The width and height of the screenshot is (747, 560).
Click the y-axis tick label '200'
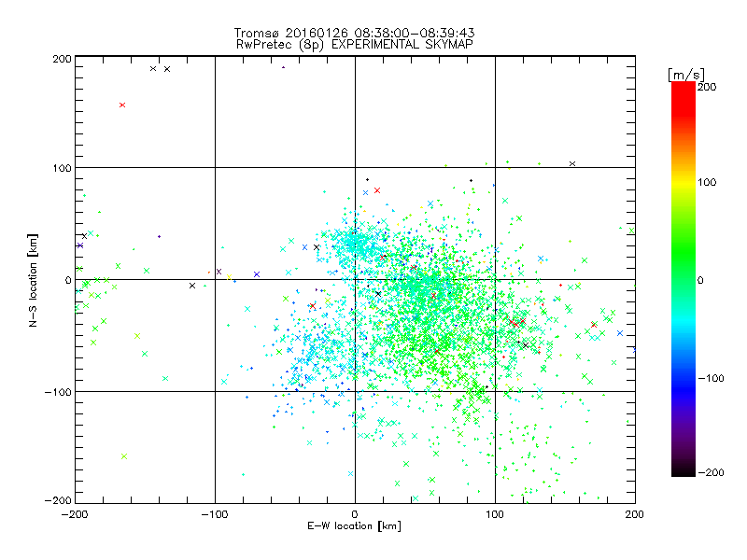tap(62, 59)
